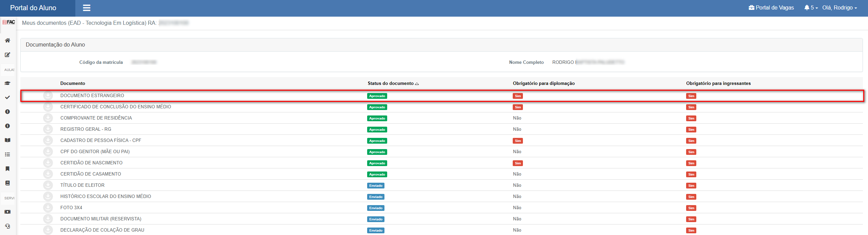Select the CERTIDÃO DE NASCIMENTO text
Viewport: 868px width, 235px height.
[92, 163]
